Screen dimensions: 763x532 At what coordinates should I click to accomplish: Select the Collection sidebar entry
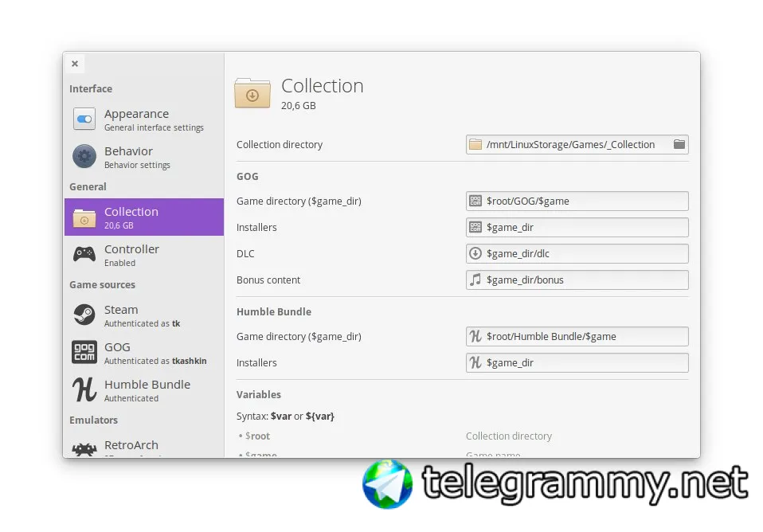click(x=144, y=217)
